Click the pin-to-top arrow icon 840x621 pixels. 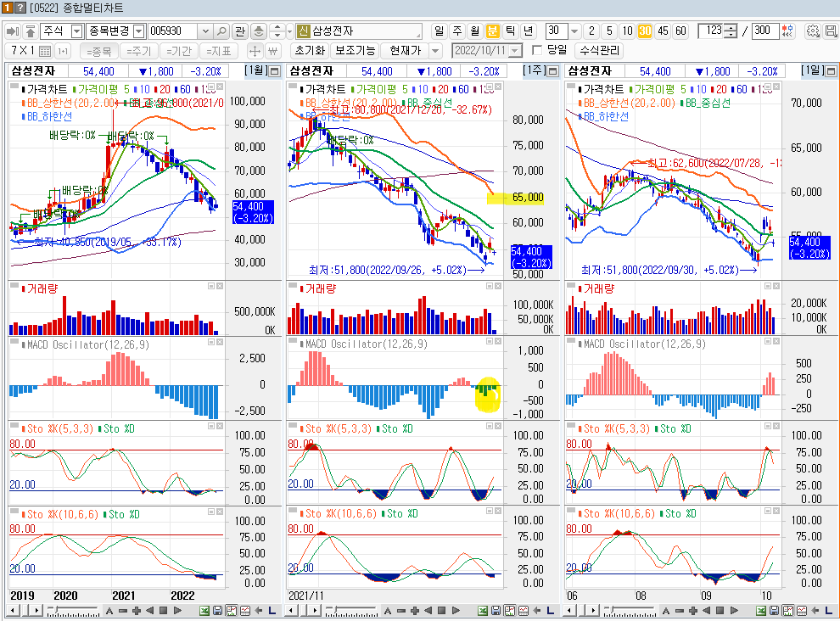pos(31,31)
